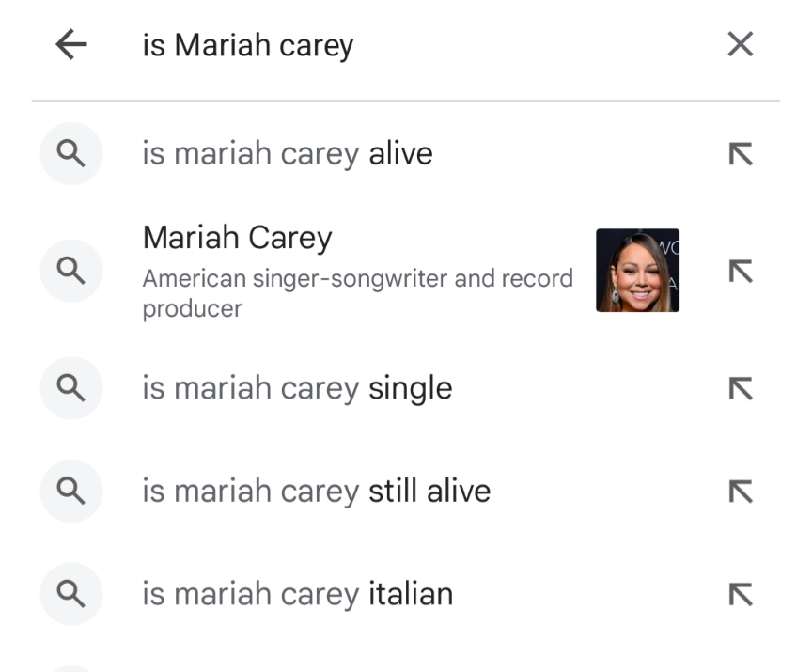Click magnifier icon beside 'is mariah carey still alive'
Image resolution: width=812 pixels, height=672 pixels.
(71, 491)
